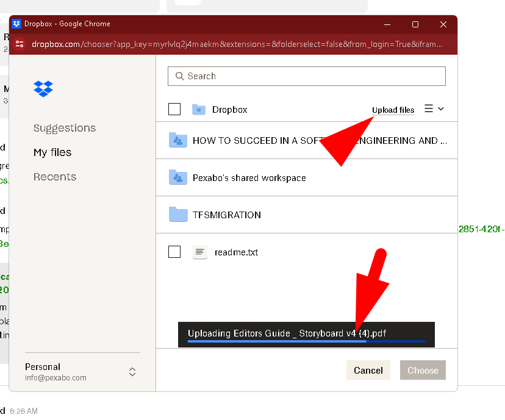Click the Choose button
This screenshot has width=505, height=420.
[423, 370]
